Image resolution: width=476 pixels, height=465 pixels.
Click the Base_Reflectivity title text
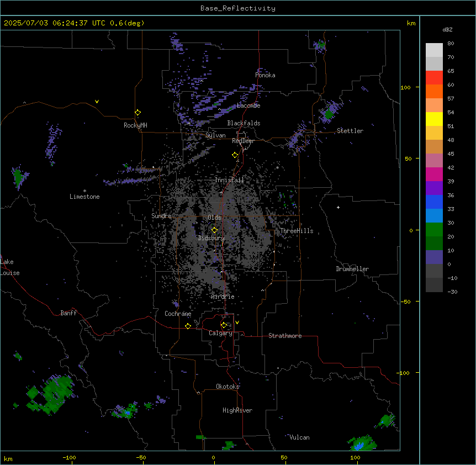click(238, 8)
